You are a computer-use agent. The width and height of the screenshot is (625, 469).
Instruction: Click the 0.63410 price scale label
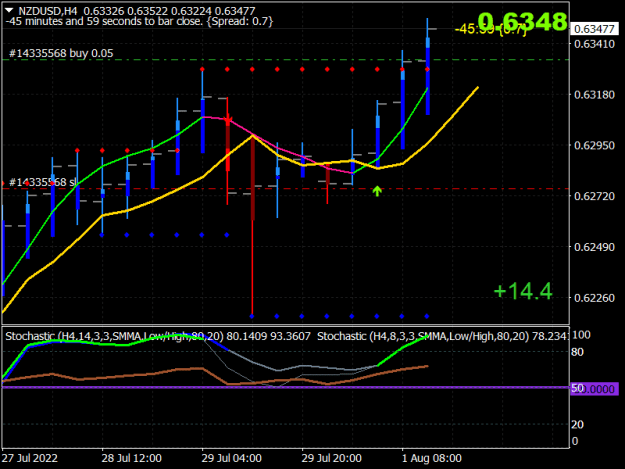pyautogui.click(x=594, y=44)
